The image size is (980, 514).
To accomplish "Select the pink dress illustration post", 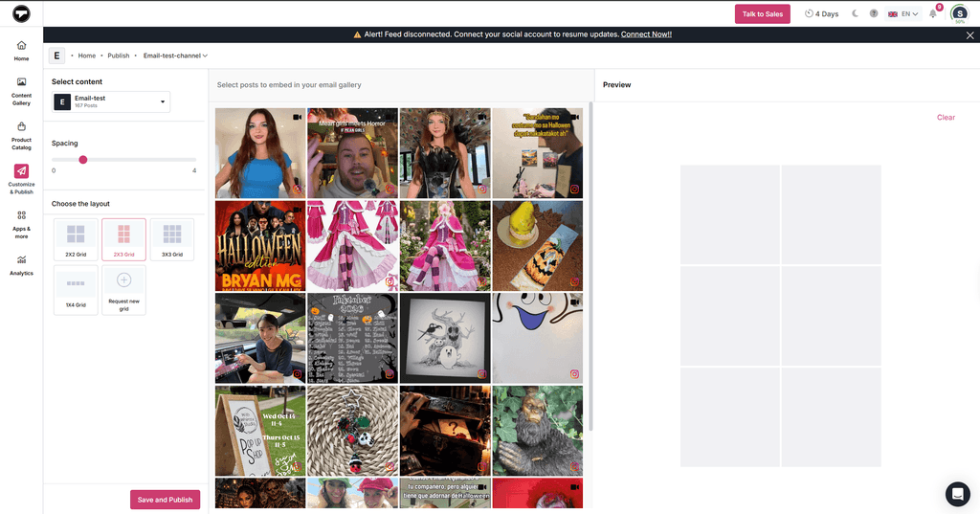I will pos(352,246).
